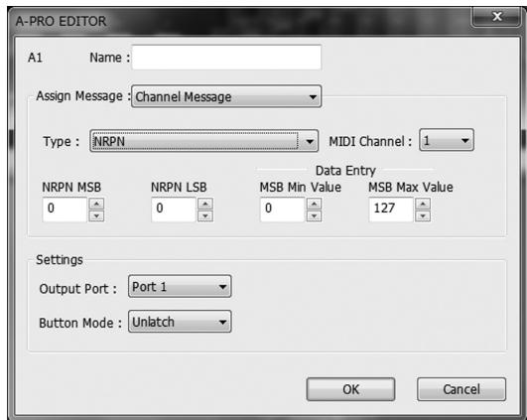Increase the NRPN LSB value
Viewport: 527px width, 420px height.
pos(205,204)
